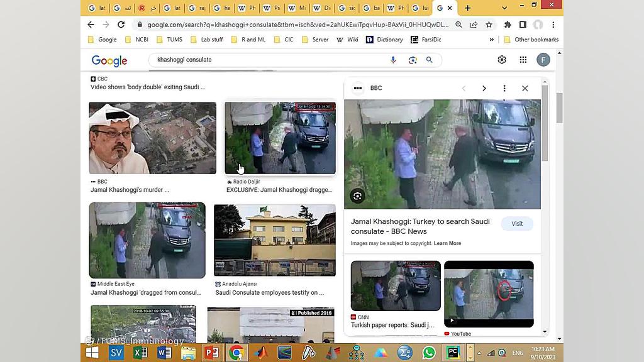Viewport: 644px width, 362px height.
Task: Click the Learn More copyright link
Action: (x=447, y=243)
